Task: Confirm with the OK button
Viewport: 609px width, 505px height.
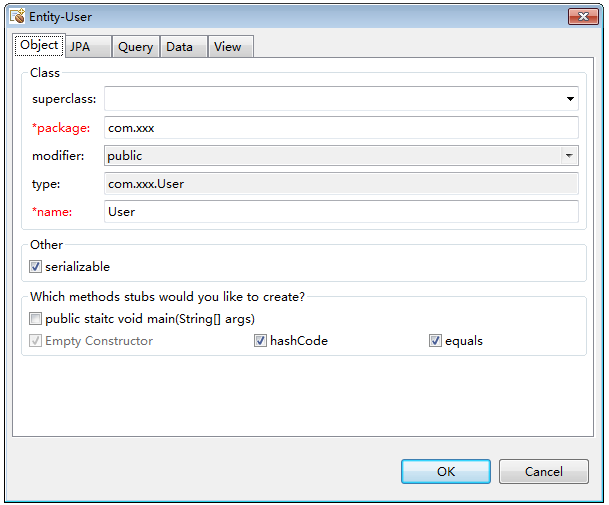Action: [446, 472]
